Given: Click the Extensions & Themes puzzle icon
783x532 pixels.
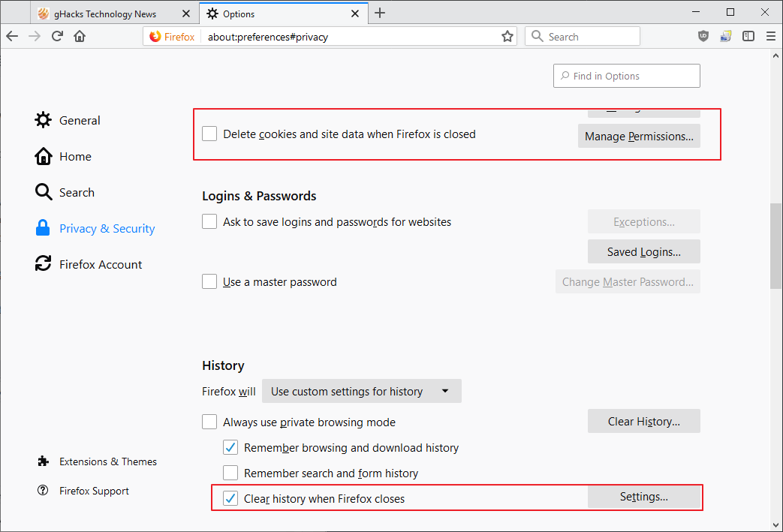Looking at the screenshot, I should click(44, 461).
